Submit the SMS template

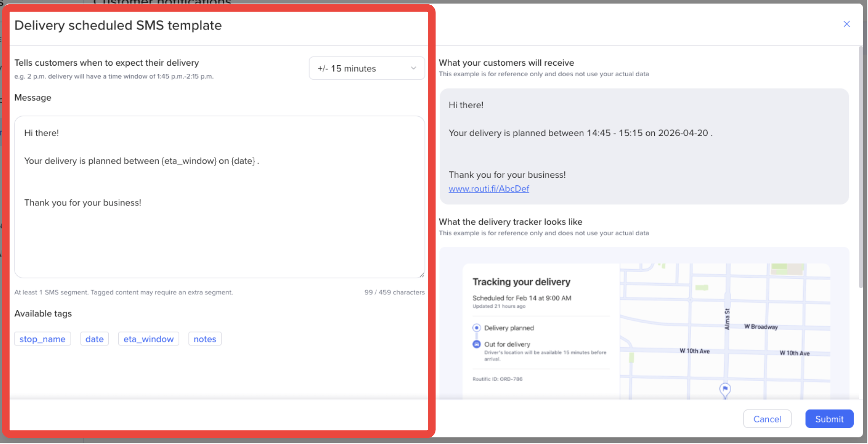coord(829,419)
